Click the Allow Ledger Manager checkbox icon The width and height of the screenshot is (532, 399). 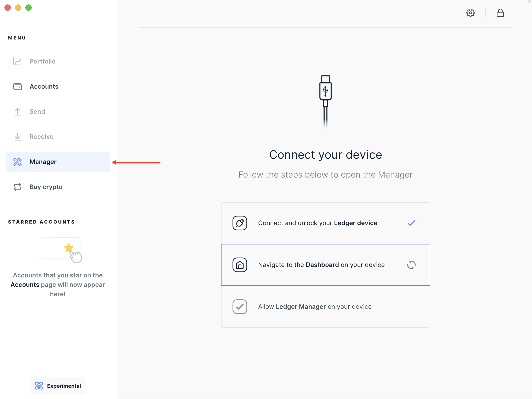point(239,306)
